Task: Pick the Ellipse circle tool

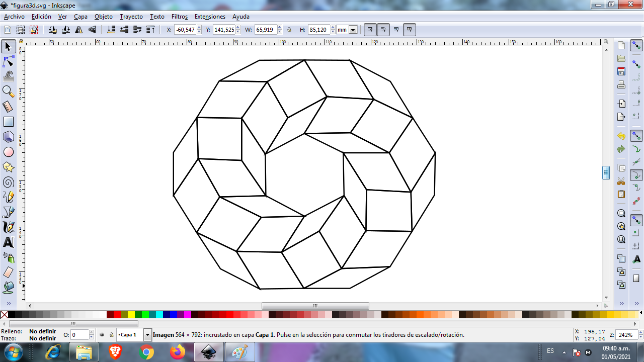Action: click(x=8, y=152)
